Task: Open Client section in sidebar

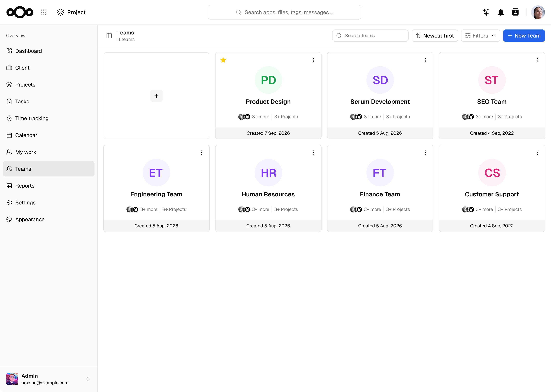Action: click(49, 68)
